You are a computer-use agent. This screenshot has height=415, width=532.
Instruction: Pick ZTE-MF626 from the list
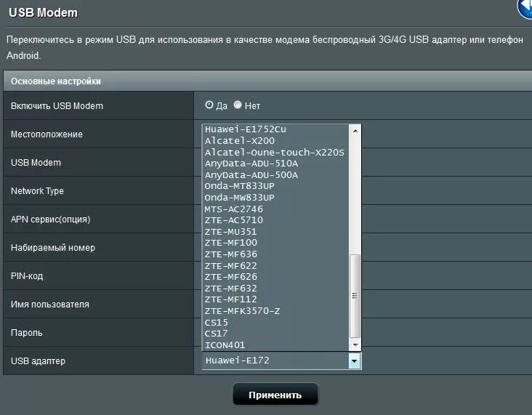276,277
